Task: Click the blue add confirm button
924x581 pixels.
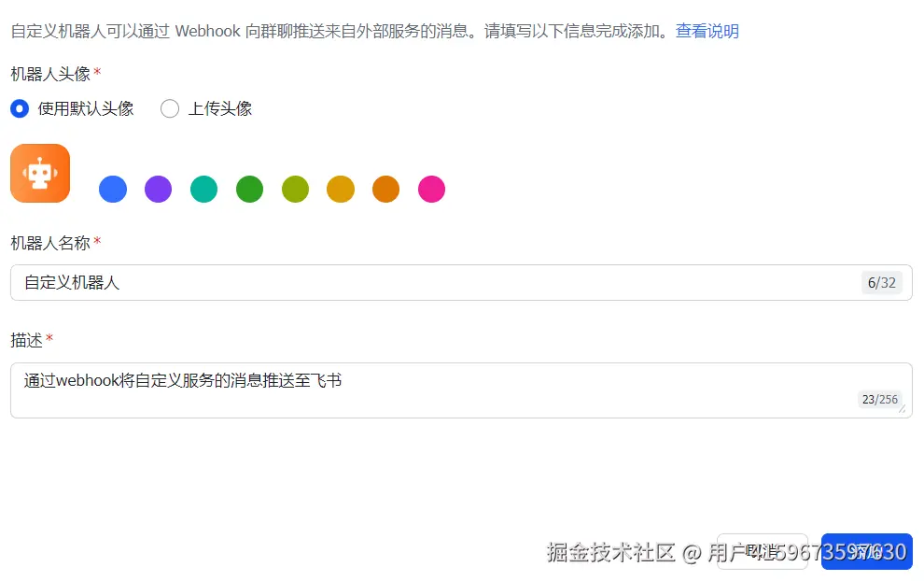Action: 867,551
